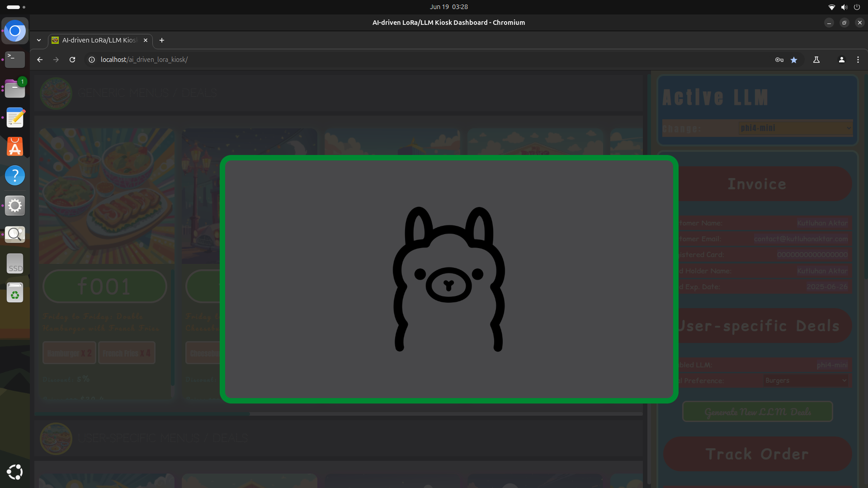Open Chrome Labs flask icon

816,60
